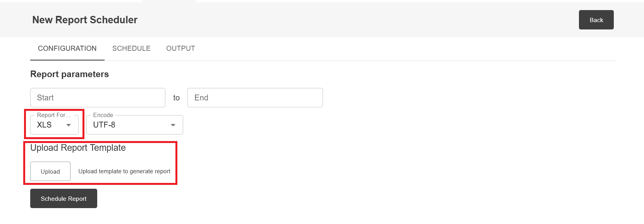Open the SCHEDULE tab

(x=131, y=48)
